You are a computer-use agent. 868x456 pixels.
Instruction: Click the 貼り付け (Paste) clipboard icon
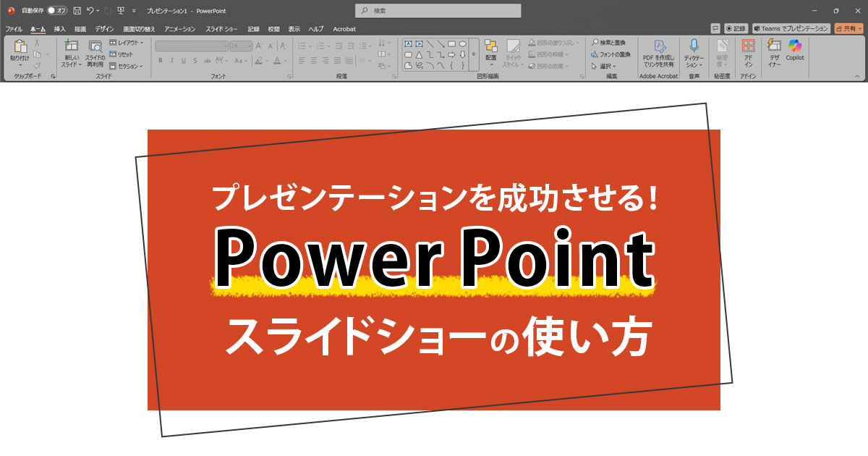pos(20,47)
